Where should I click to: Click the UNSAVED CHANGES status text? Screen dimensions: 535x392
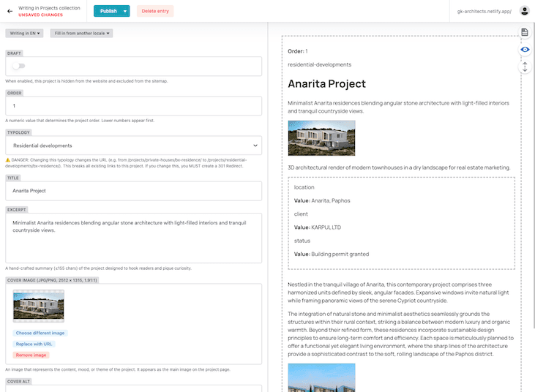pyautogui.click(x=40, y=15)
